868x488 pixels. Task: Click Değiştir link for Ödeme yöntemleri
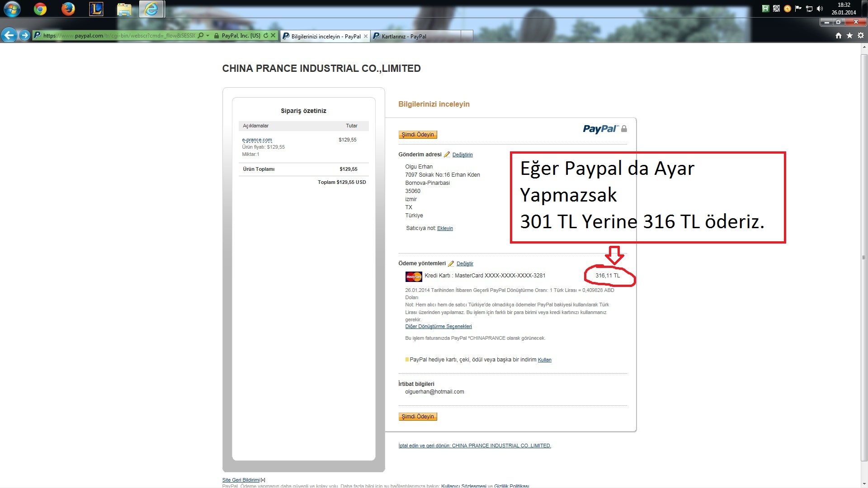point(465,263)
